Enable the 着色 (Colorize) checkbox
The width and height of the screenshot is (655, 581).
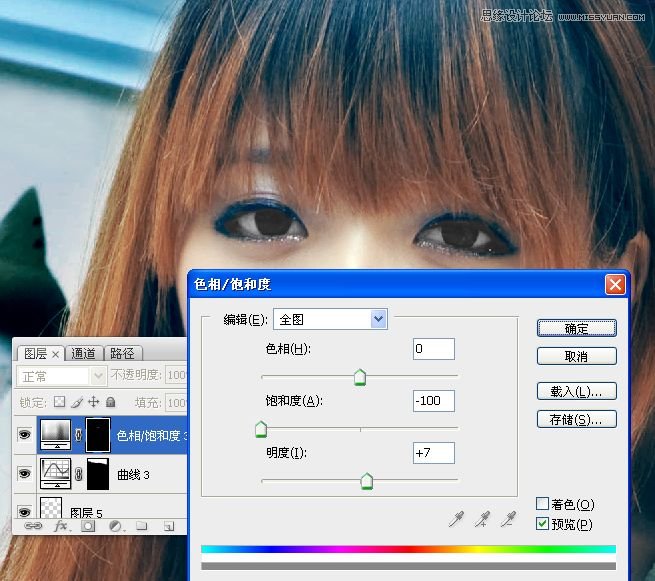click(x=543, y=504)
